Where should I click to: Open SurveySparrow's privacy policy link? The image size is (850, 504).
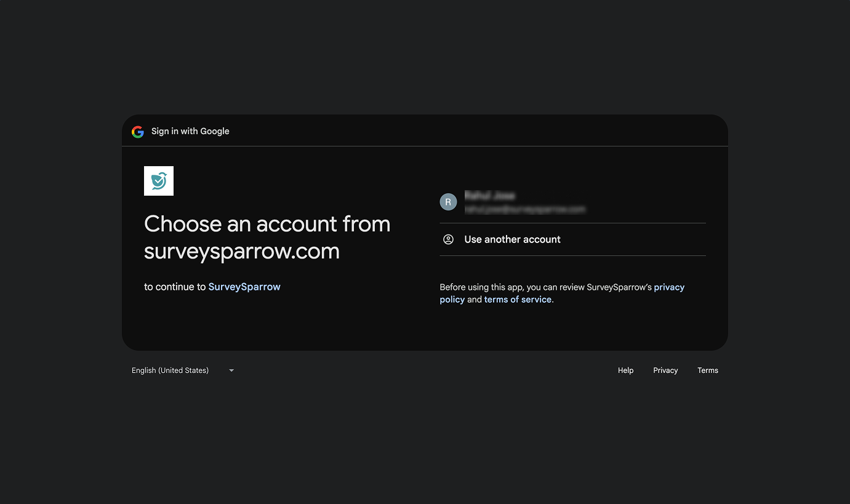(668, 287)
